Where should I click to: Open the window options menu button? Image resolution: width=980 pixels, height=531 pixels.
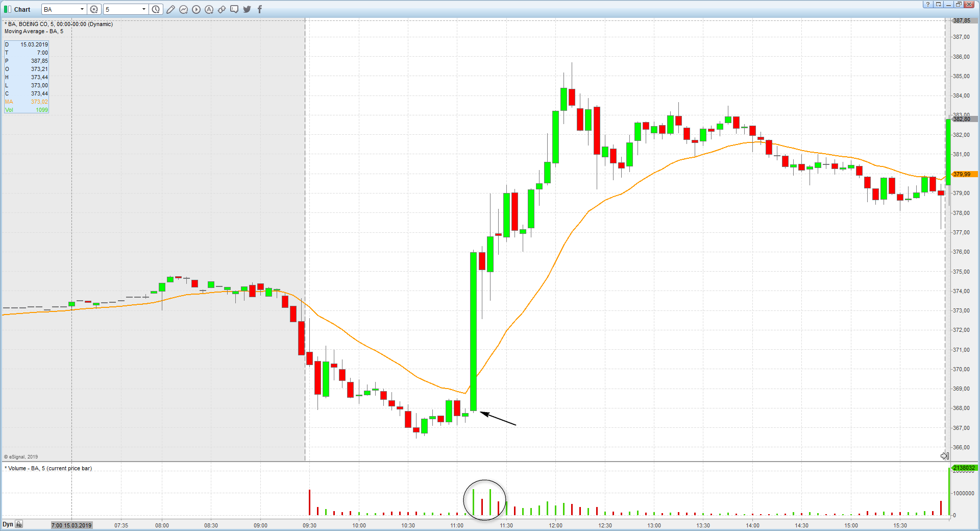(938, 4)
